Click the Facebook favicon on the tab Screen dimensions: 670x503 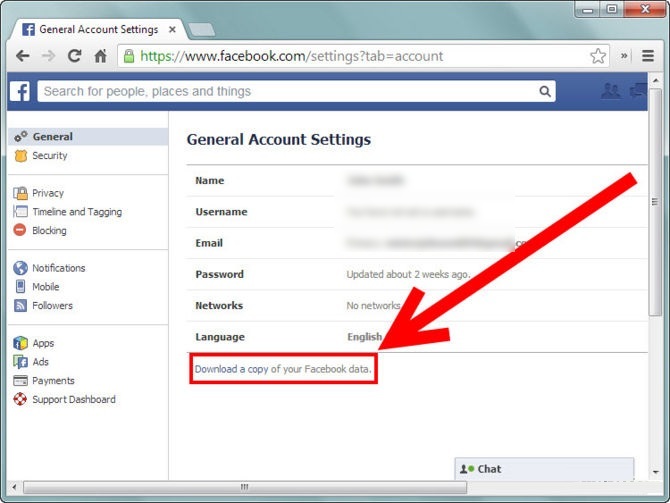[28, 29]
